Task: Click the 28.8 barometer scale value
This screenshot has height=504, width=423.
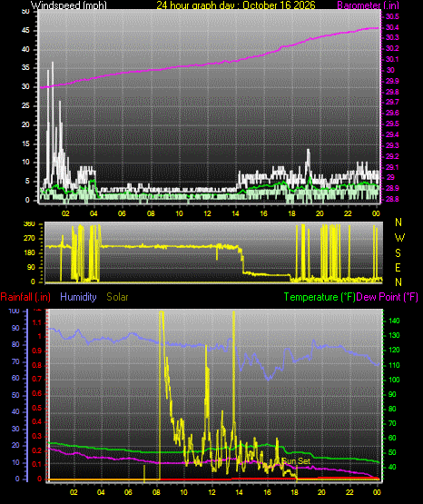Action: tap(392, 199)
